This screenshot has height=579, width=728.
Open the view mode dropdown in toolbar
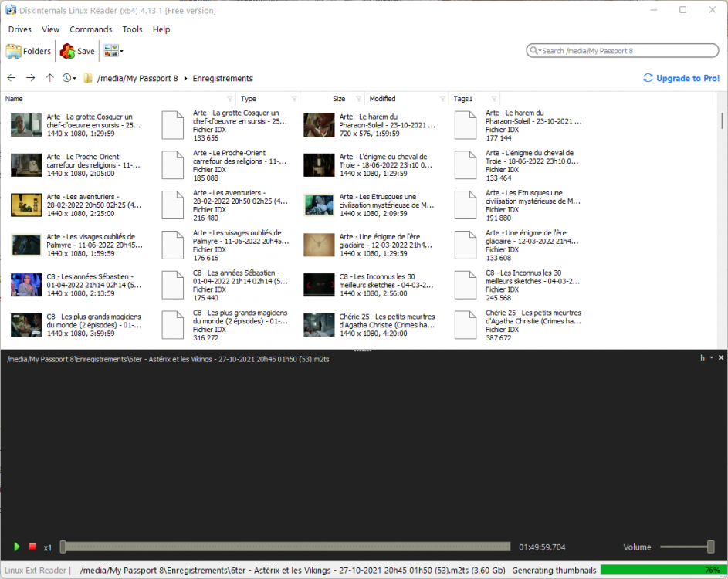point(113,51)
